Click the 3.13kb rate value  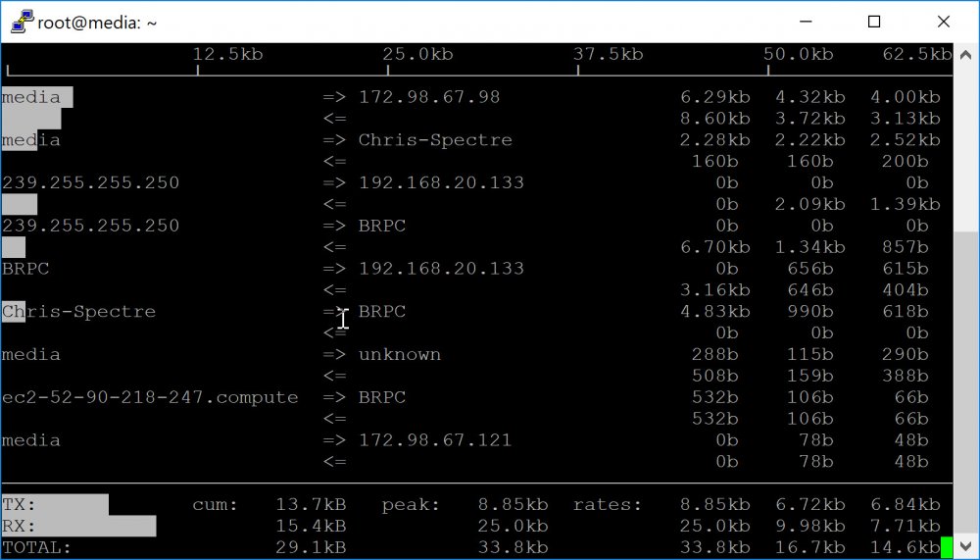click(x=905, y=119)
